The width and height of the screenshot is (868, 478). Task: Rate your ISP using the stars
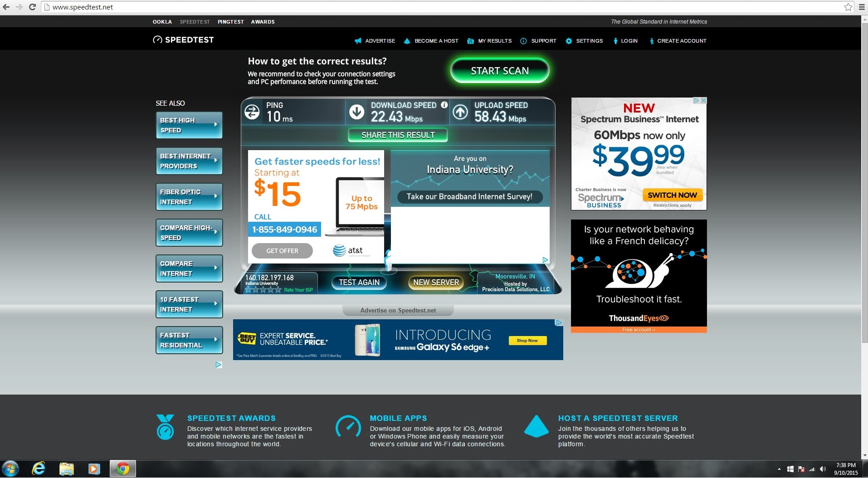tap(263, 290)
